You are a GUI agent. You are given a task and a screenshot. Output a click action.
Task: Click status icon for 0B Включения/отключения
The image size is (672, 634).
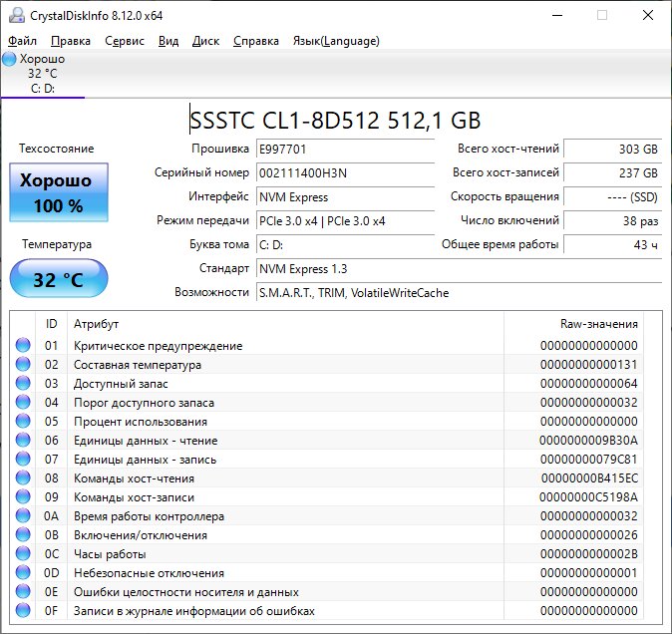tap(23, 534)
